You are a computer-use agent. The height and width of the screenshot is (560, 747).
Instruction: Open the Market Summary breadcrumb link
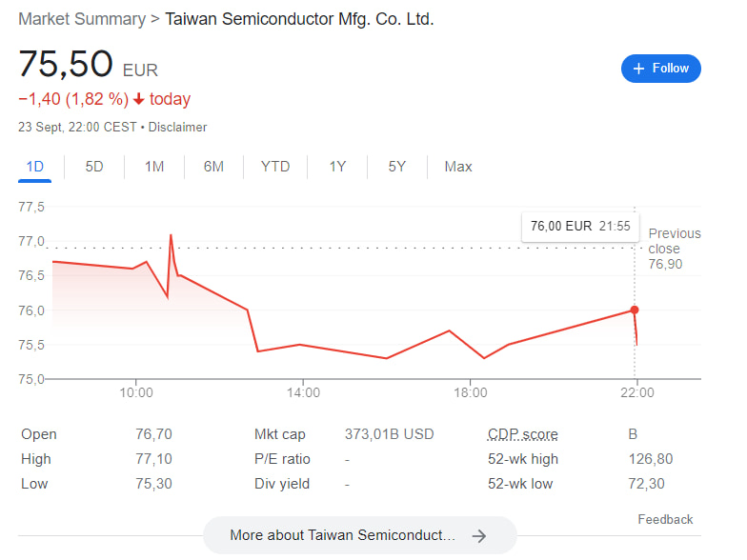click(x=75, y=18)
